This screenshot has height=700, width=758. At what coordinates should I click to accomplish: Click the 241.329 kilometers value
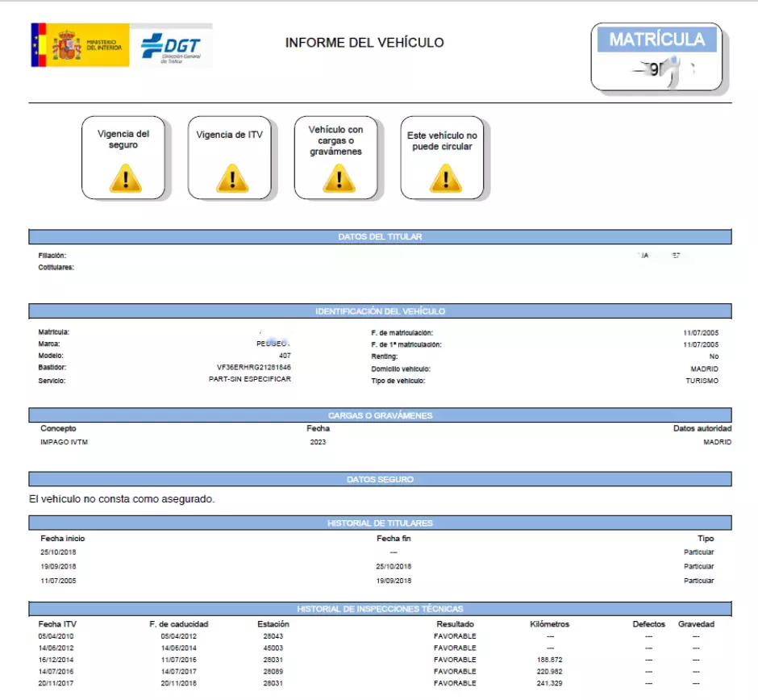coord(548,683)
